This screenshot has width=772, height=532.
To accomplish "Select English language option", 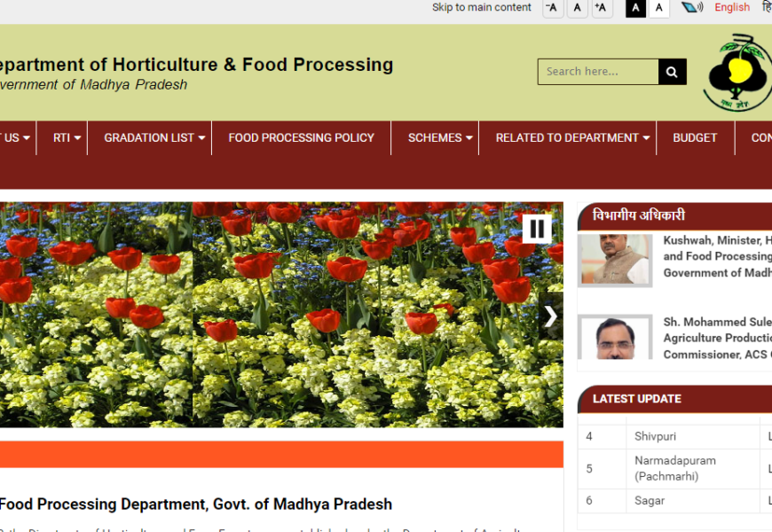I will point(732,8).
